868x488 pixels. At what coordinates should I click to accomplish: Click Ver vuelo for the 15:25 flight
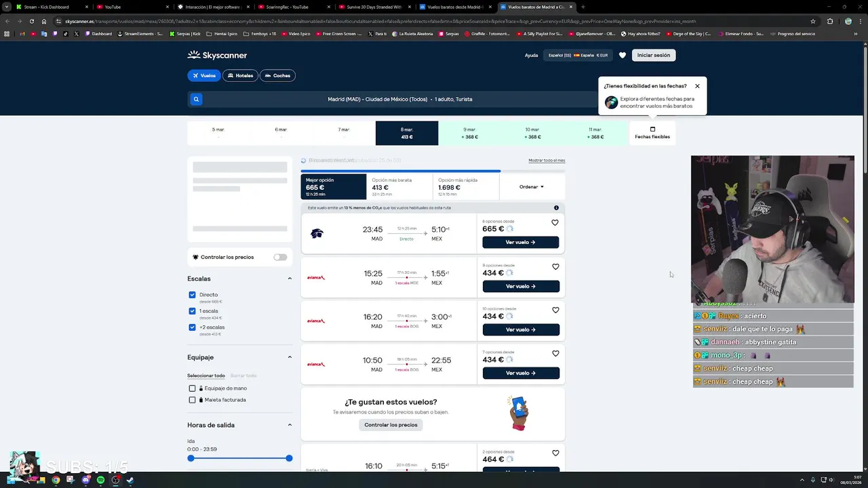tap(521, 286)
